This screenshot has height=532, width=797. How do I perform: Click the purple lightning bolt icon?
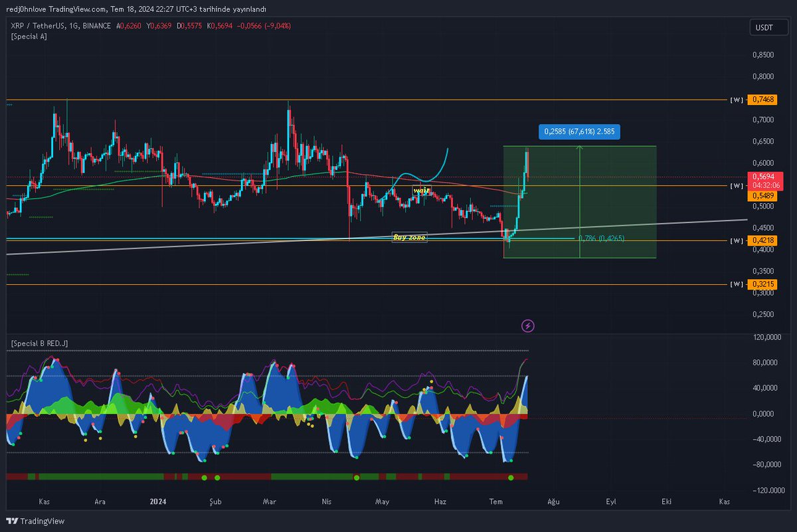coord(528,325)
